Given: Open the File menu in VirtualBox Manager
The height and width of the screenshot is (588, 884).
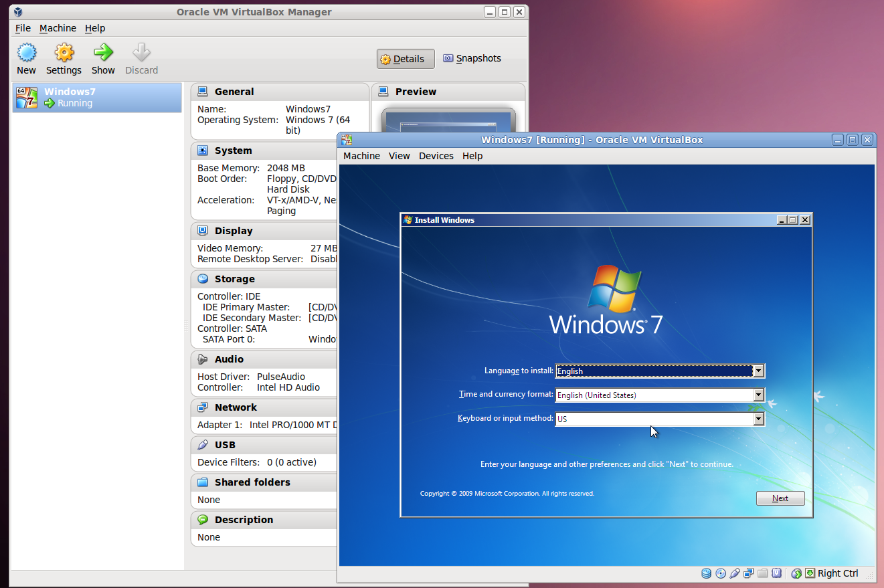Looking at the screenshot, I should [x=23, y=28].
